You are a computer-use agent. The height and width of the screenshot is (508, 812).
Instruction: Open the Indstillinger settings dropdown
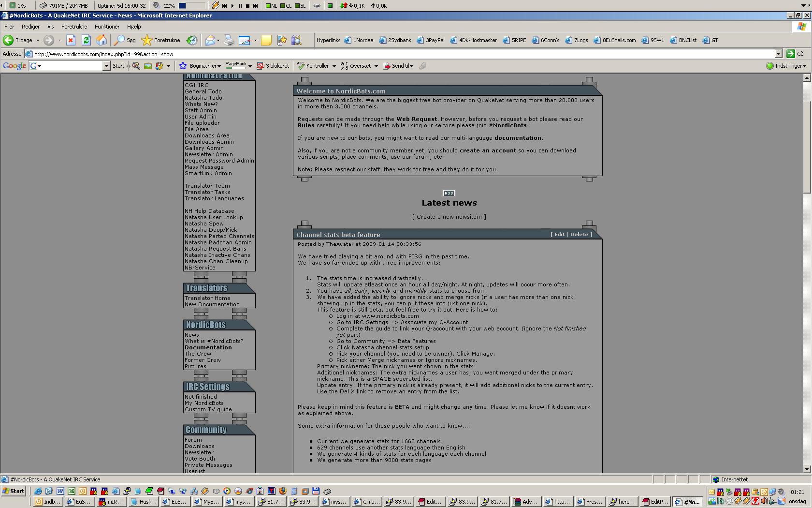[x=786, y=66]
